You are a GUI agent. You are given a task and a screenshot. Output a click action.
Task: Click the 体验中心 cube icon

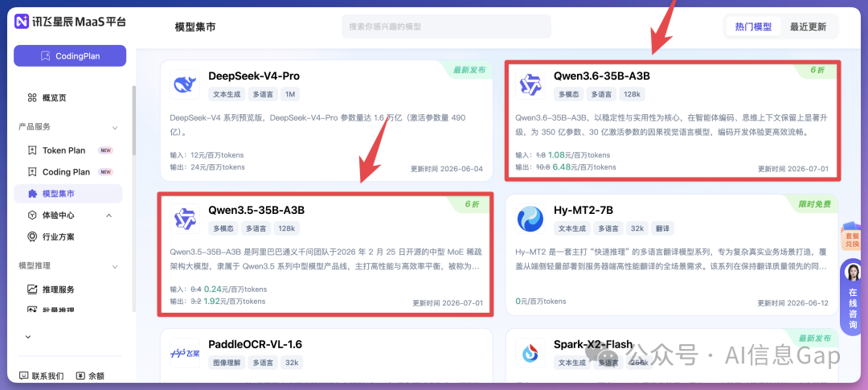32,216
